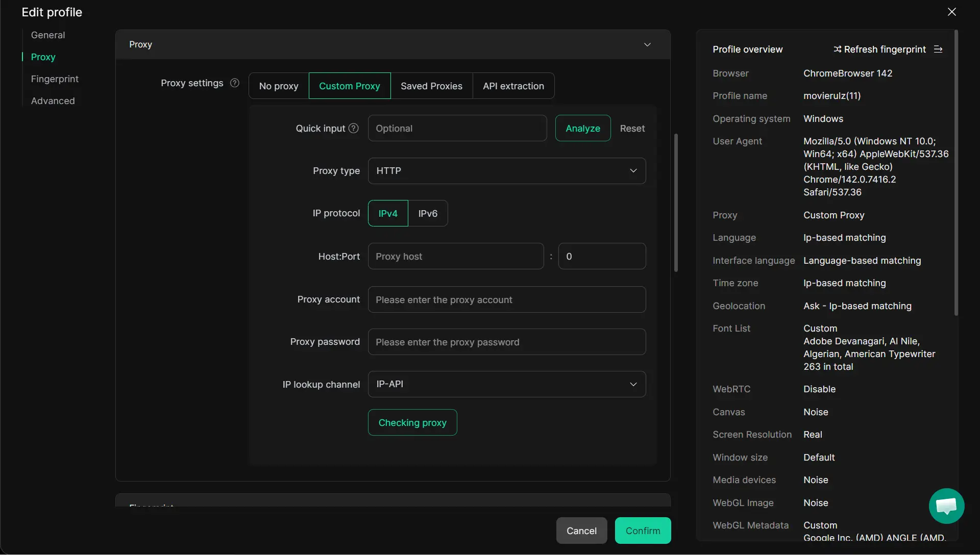Select the IPv4 protocol option
Viewport: 980px width, 555px height.
click(388, 213)
